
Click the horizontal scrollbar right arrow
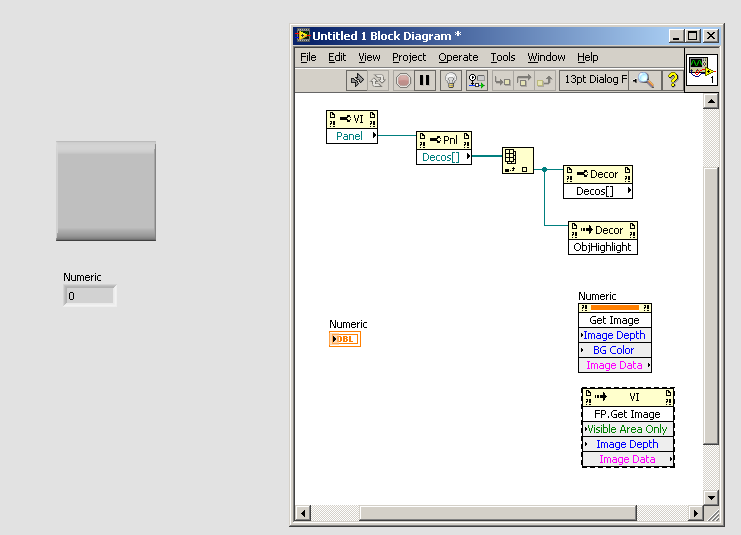pos(695,513)
